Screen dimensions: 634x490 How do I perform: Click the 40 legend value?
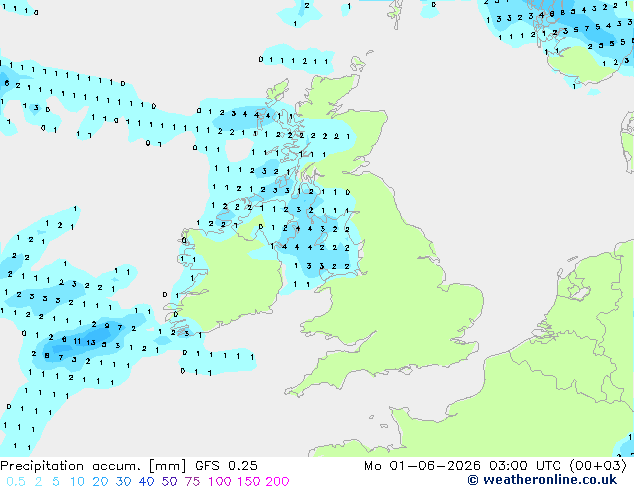(x=146, y=482)
